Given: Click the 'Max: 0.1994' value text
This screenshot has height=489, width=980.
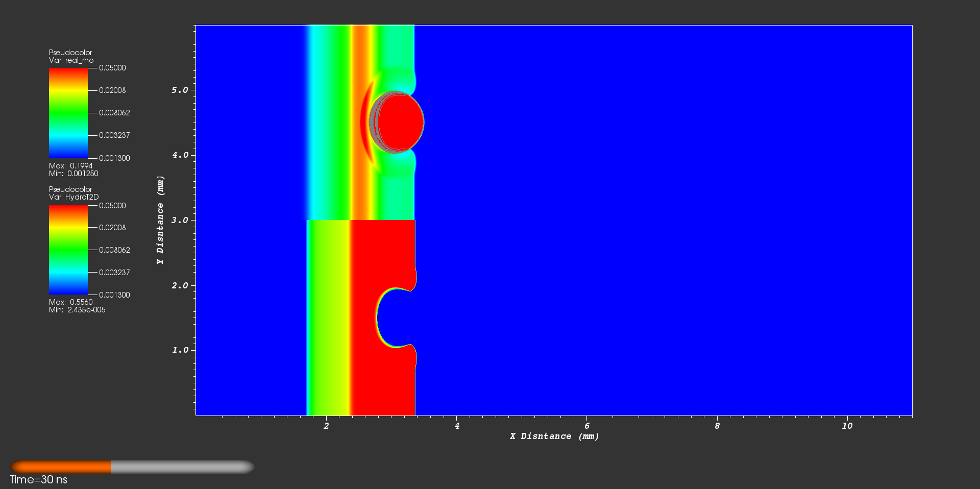Looking at the screenshot, I should point(71,166).
